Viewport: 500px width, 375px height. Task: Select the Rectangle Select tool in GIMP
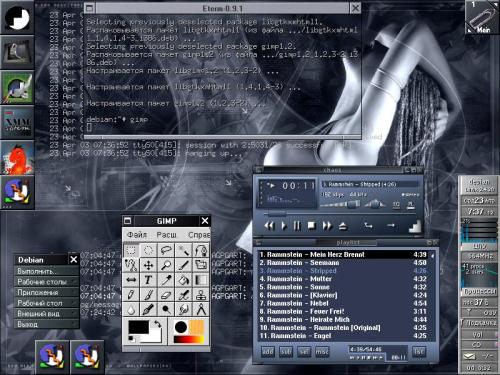(131, 250)
